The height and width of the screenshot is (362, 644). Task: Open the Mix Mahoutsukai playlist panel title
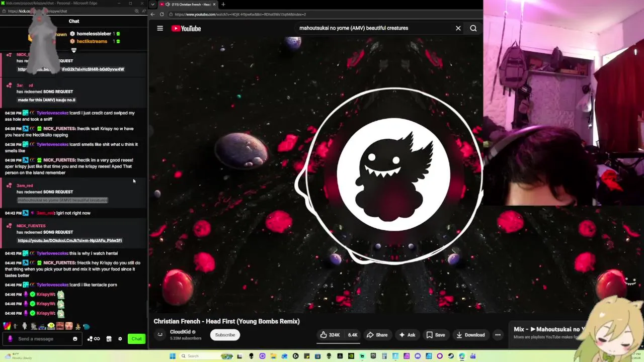pyautogui.click(x=548, y=329)
